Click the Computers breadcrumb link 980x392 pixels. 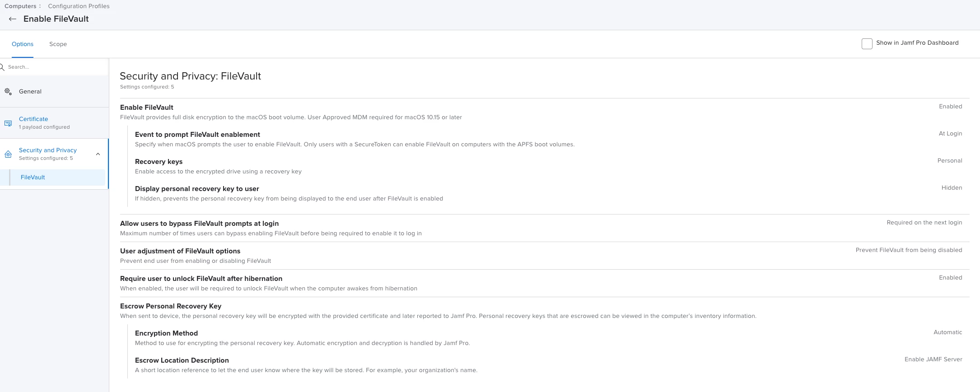point(20,6)
